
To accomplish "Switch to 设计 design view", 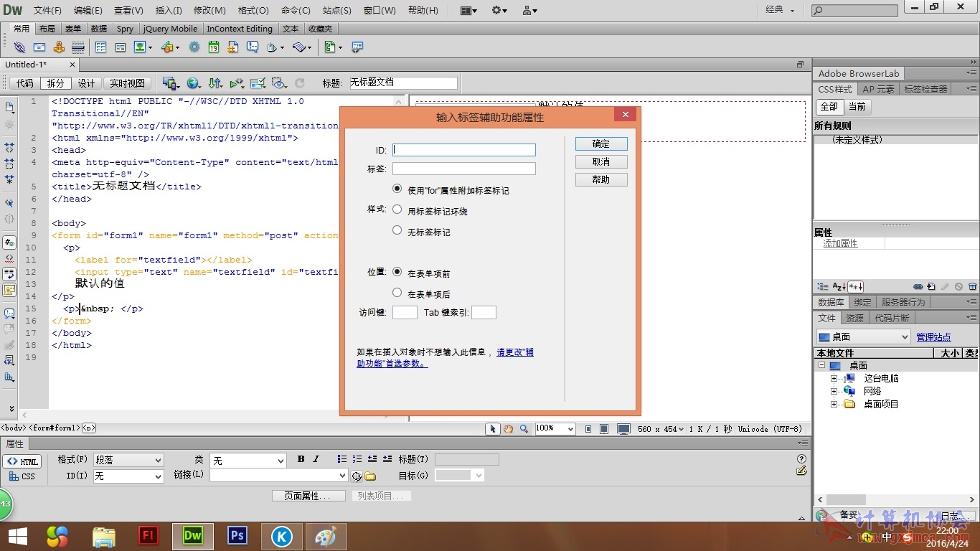I will (86, 83).
